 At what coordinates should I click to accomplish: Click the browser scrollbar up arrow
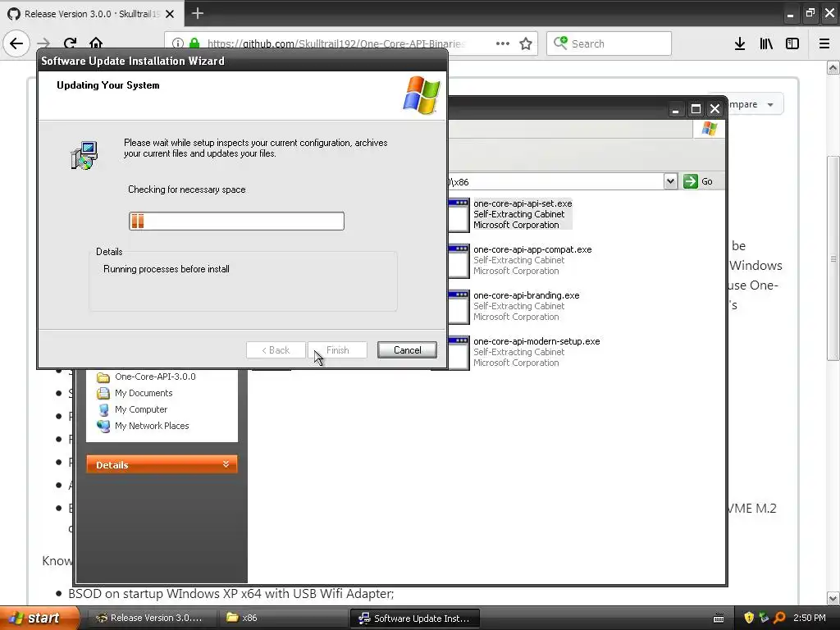(833, 67)
